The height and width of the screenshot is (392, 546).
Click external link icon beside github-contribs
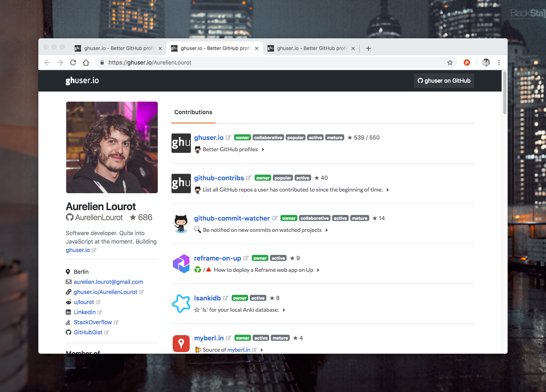click(249, 178)
